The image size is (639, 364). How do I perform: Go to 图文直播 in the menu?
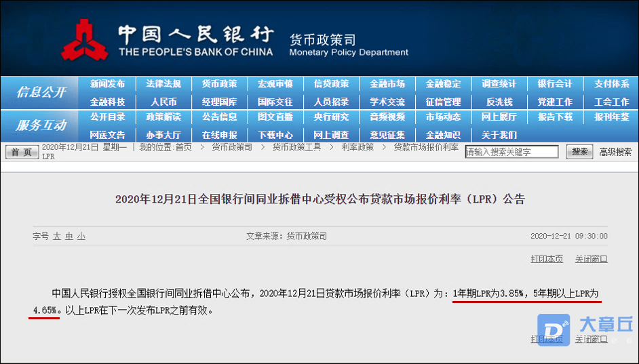tap(275, 117)
